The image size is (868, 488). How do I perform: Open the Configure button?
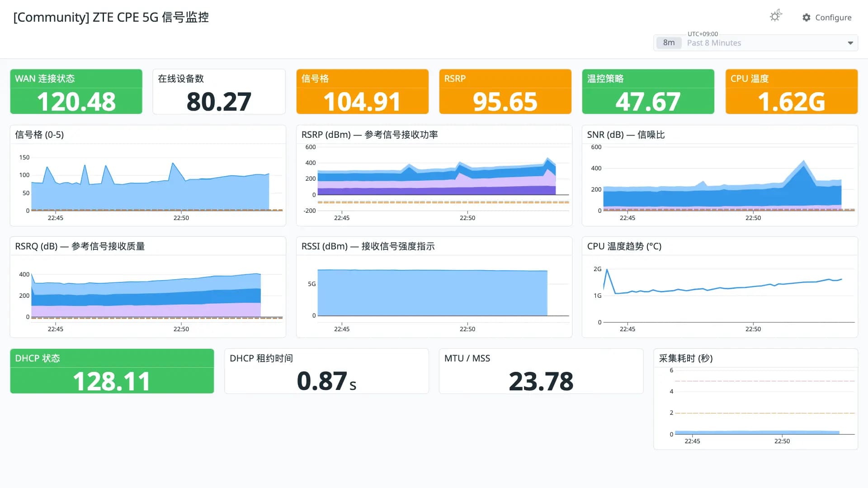[x=827, y=17]
